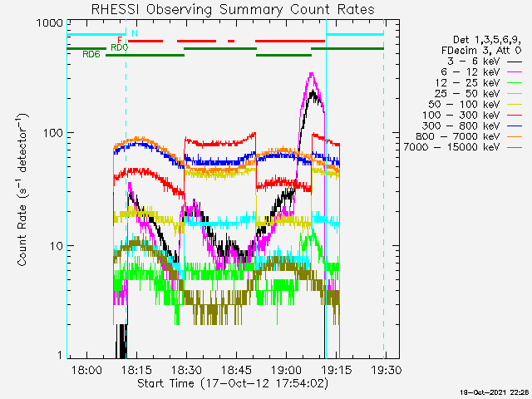532x399 pixels.
Task: Click the '18:45' x-axis tick label
Action: tap(236, 370)
